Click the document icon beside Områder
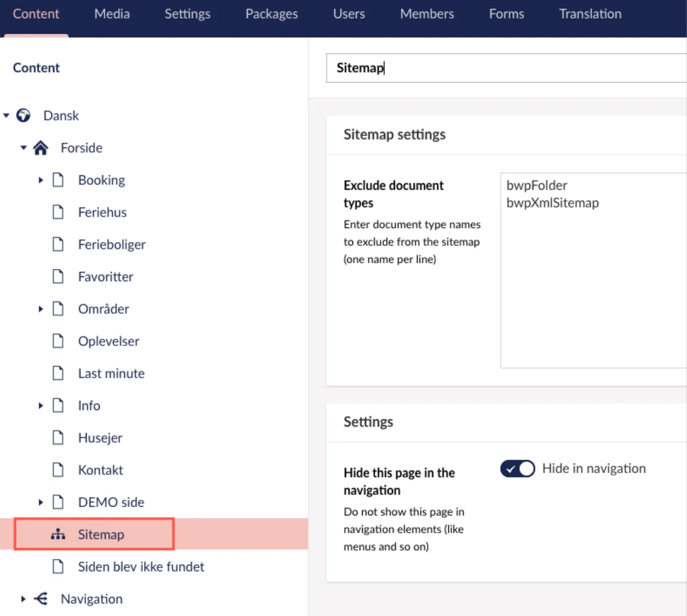 tap(58, 309)
